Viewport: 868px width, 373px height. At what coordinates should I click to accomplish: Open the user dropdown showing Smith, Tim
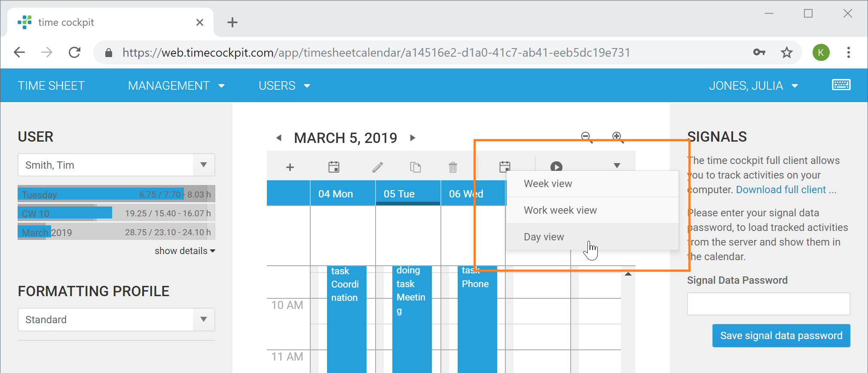(116, 165)
